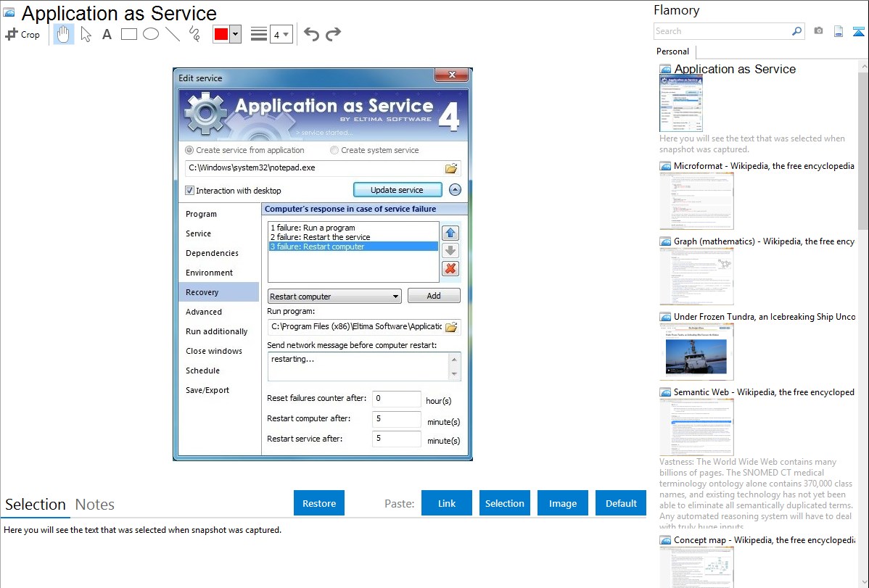The width and height of the screenshot is (869, 588).
Task: Click the document page icon near search
Action: pyautogui.click(x=839, y=31)
